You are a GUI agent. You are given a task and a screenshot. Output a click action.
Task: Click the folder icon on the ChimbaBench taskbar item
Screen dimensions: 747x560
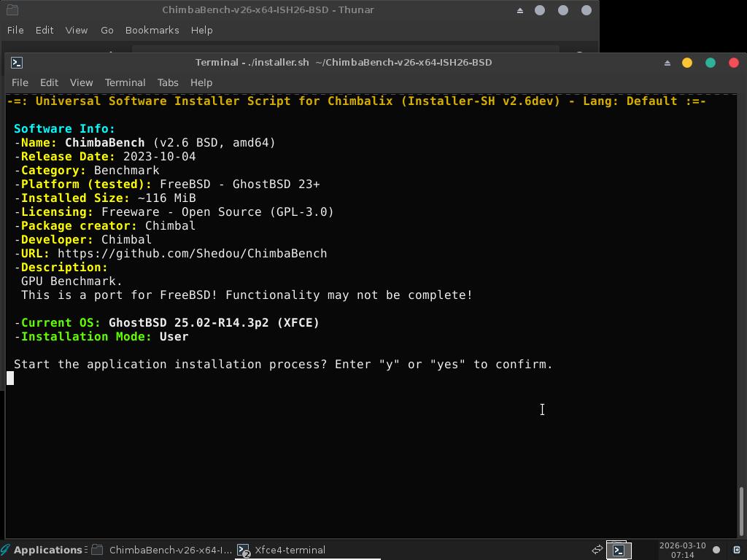tap(97, 550)
